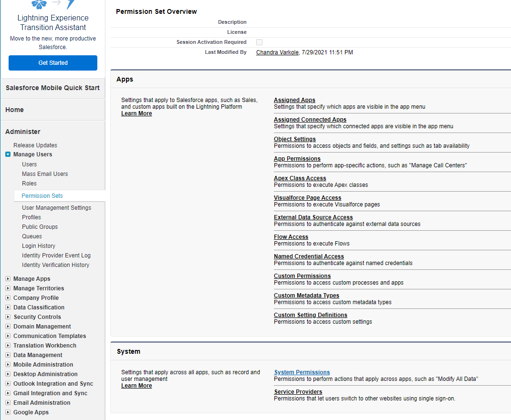Image resolution: width=511 pixels, height=420 pixels.
Task: Open Assigned Apps link
Action: [x=294, y=100]
